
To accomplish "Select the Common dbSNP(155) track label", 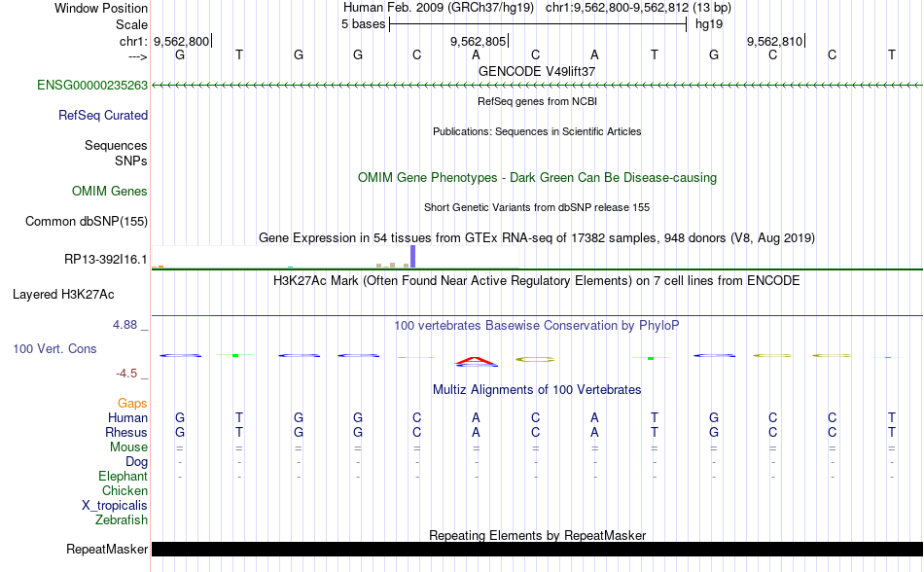I will click(86, 222).
